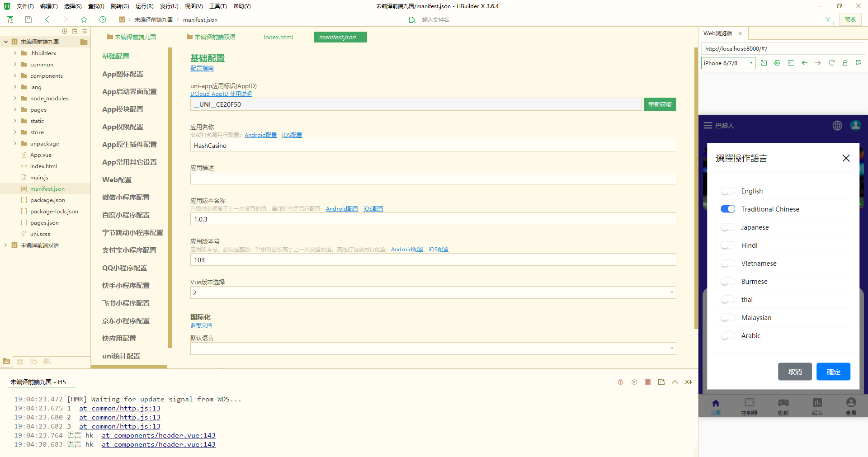Expand the pages folder in project tree
Viewport: 868px width, 457px height.
(x=15, y=109)
